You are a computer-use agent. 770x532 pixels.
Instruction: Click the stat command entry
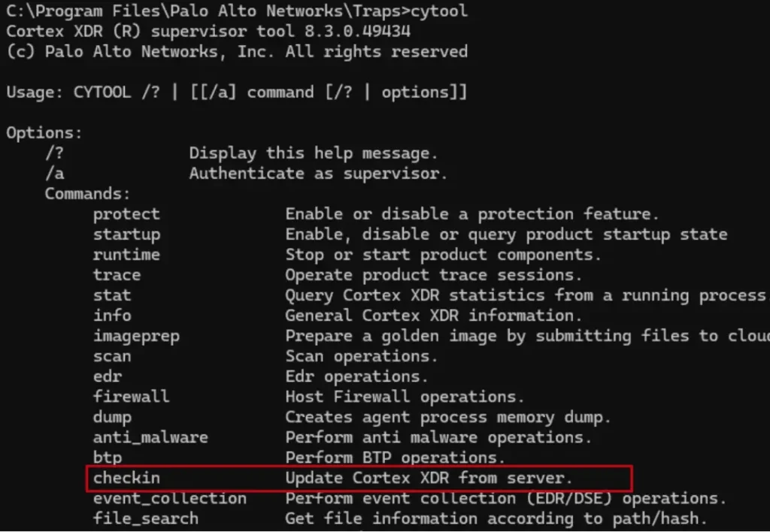(112, 295)
